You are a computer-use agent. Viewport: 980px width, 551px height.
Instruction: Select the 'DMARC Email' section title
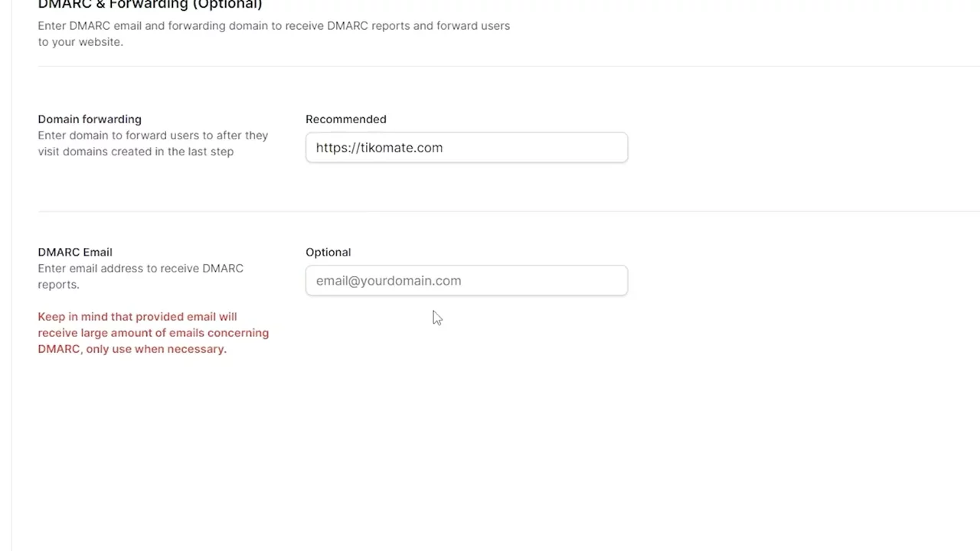coord(75,253)
